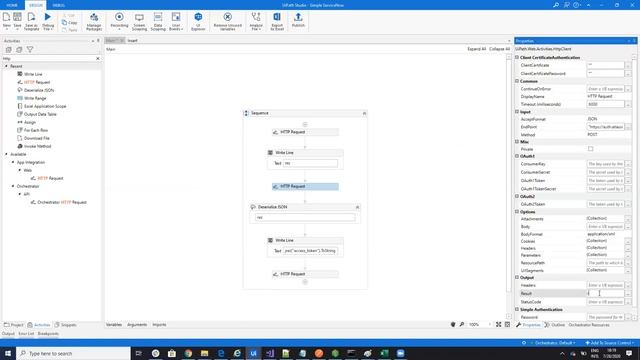
Task: Click the Result output field
Action: click(x=605, y=293)
